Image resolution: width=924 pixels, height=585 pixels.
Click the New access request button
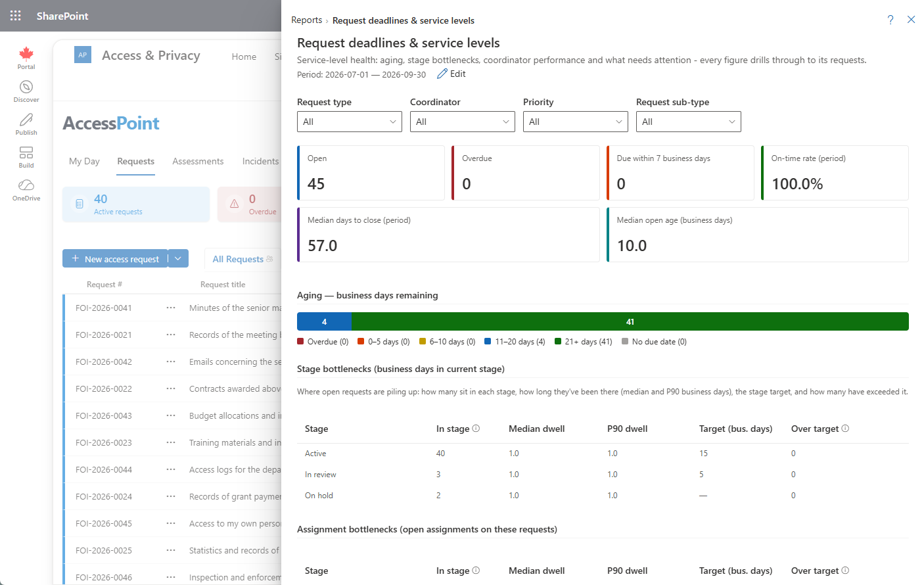115,258
